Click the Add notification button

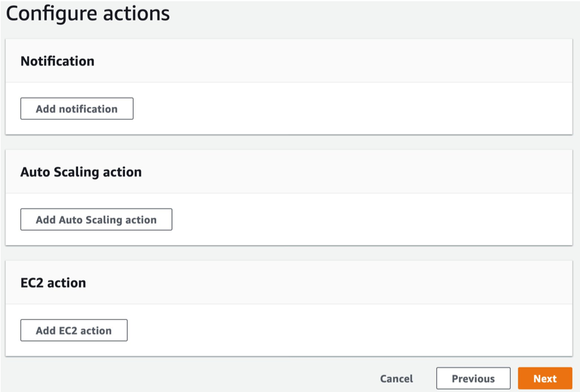76,108
